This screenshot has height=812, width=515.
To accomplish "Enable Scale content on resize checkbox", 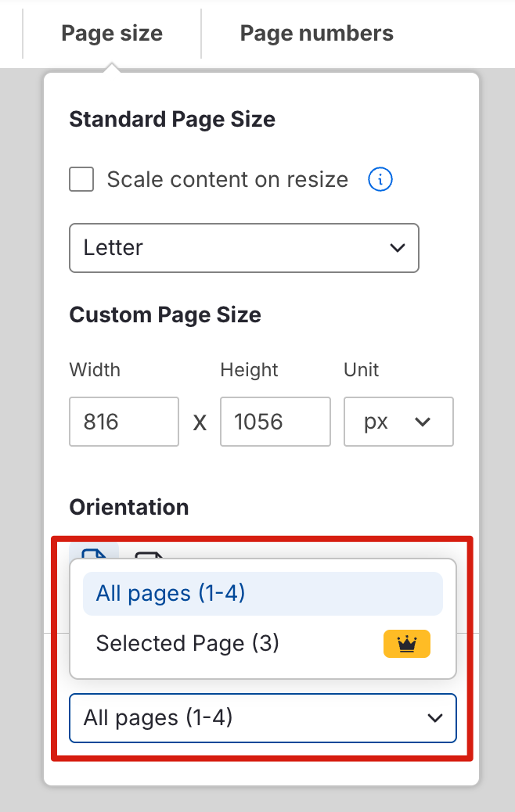I will click(82, 179).
